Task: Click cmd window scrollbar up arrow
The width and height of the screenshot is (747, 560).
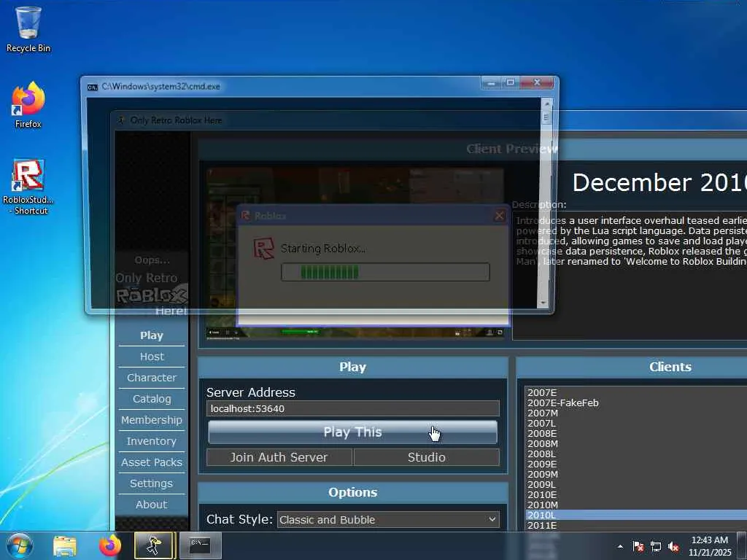Action: tap(546, 104)
